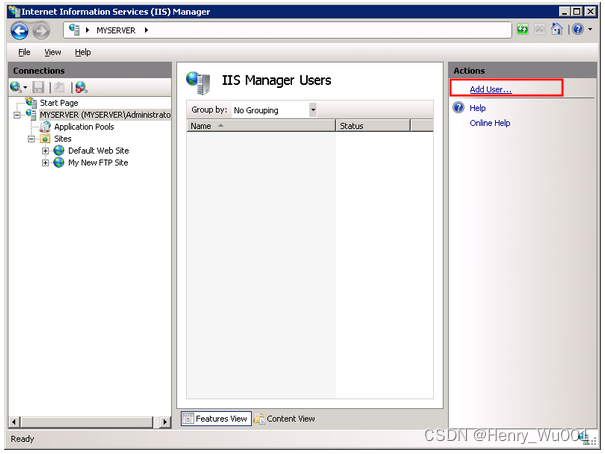Open Help from top-right question icon
The image size is (605, 454).
coord(578,29)
